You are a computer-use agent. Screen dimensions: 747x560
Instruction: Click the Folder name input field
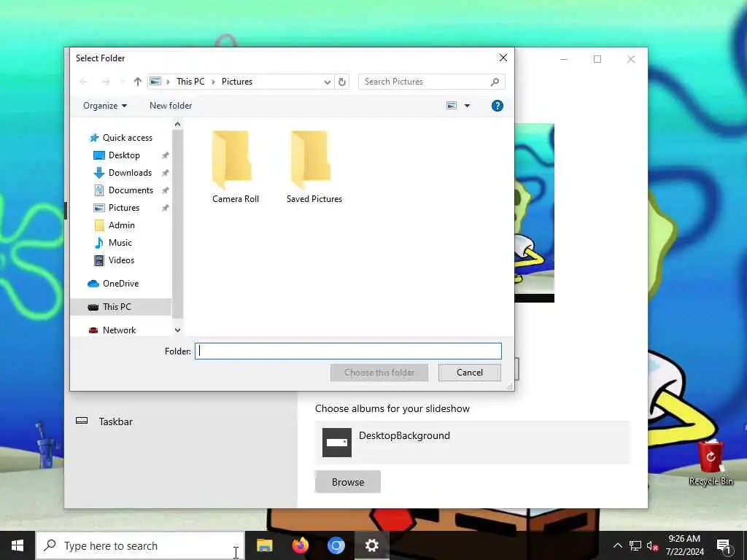coord(348,351)
